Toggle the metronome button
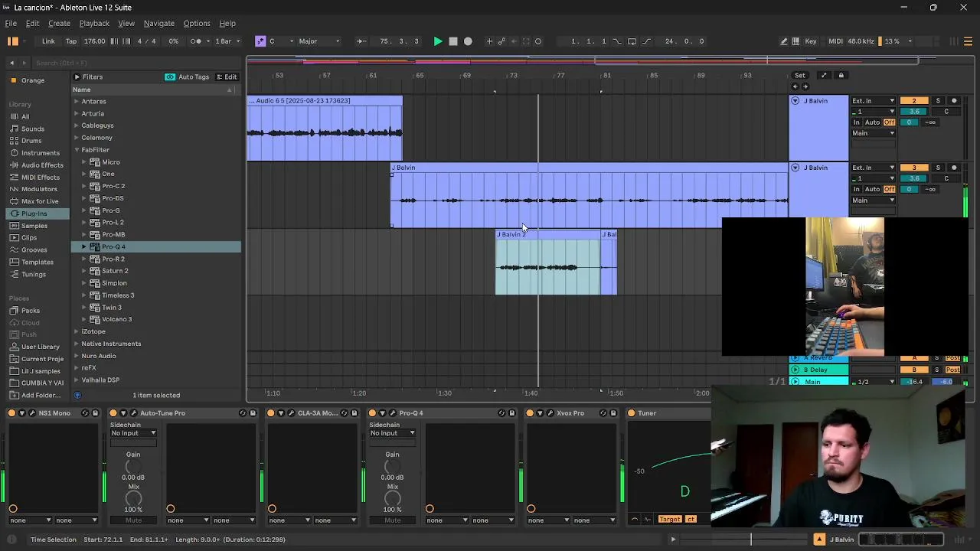This screenshot has height=551, width=980. (196, 41)
